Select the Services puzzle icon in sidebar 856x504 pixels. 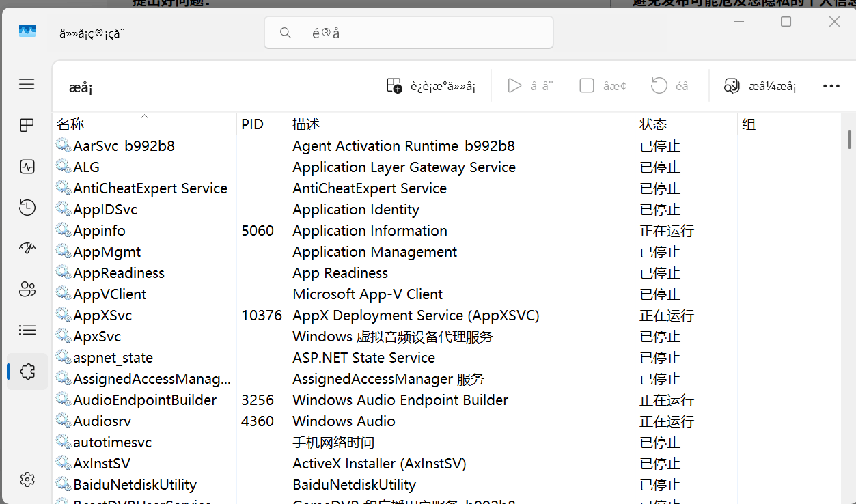coord(27,371)
